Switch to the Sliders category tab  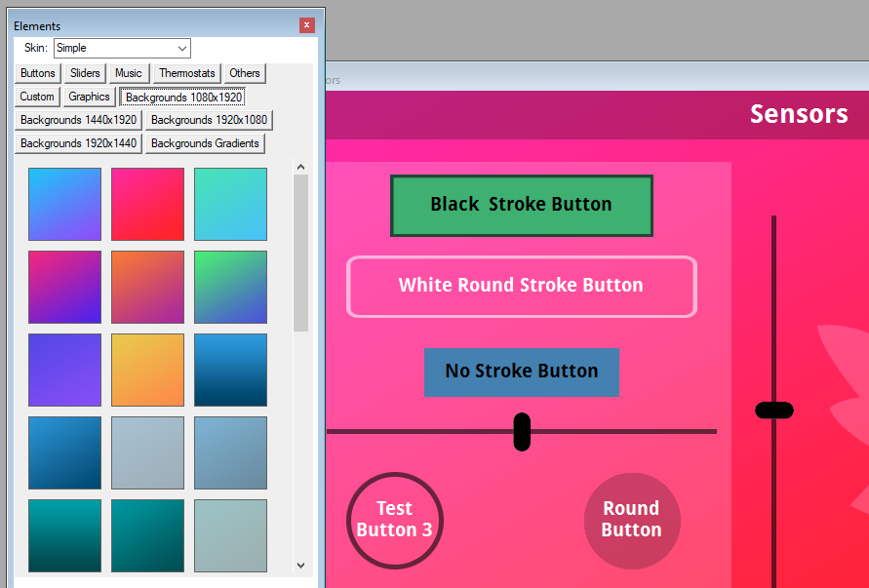pyautogui.click(x=85, y=73)
